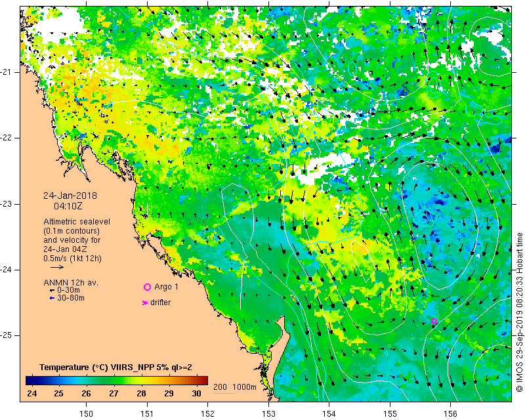Click the '30-80m' depth label
The width and height of the screenshot is (525, 420).
point(71,298)
